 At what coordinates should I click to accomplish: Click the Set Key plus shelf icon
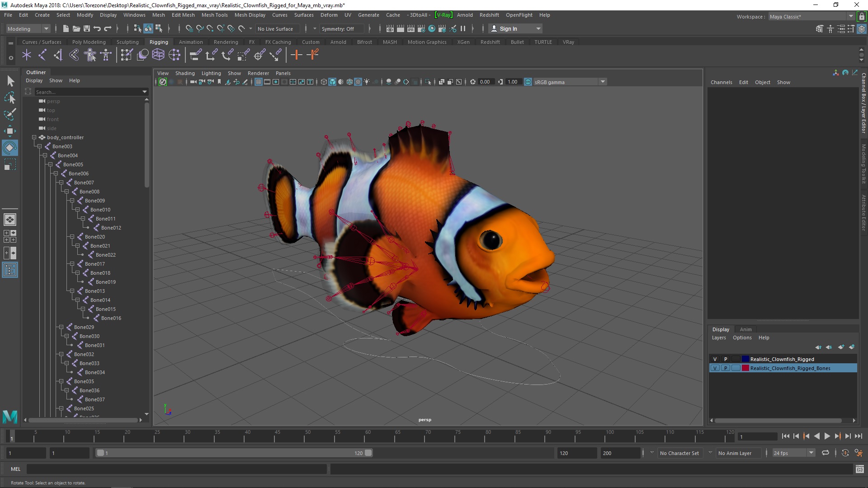(297, 55)
